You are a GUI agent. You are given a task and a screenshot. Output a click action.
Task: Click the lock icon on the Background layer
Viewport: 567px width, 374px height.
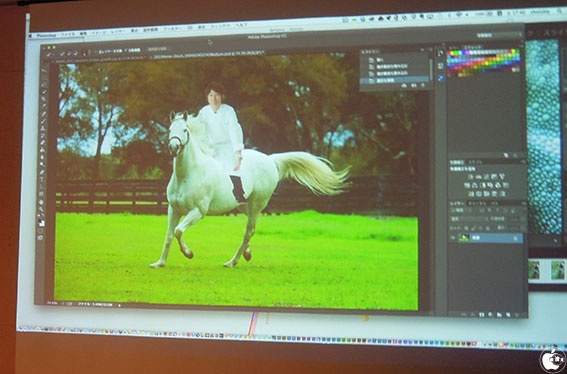pyautogui.click(x=516, y=238)
